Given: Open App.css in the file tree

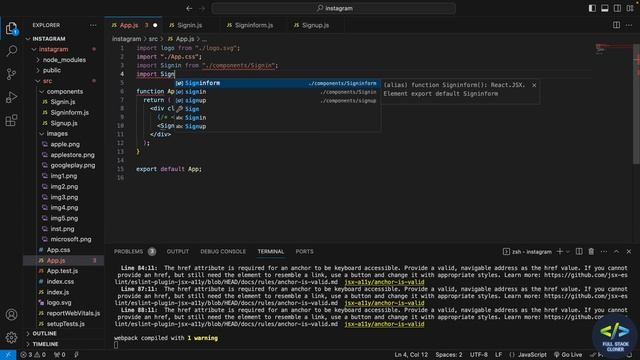Looking at the screenshot, I should tap(58, 250).
